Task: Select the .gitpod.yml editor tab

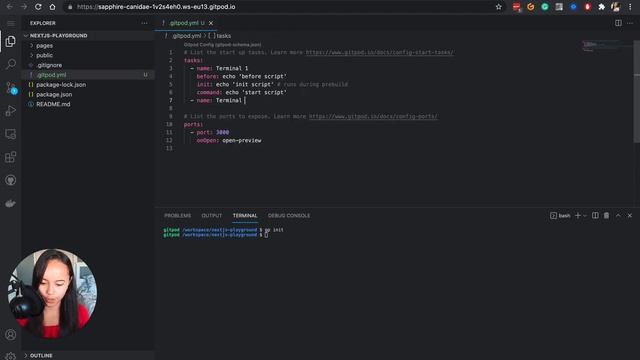Action: point(186,23)
